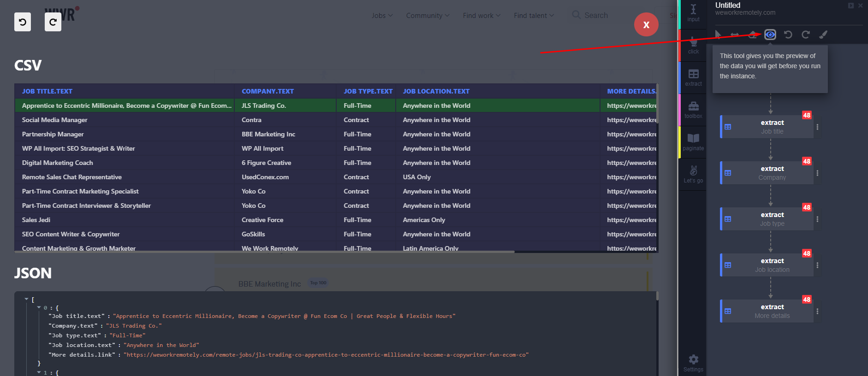The width and height of the screenshot is (868, 376).
Task: Select the paintbrush tool
Action: pyautogui.click(x=823, y=35)
